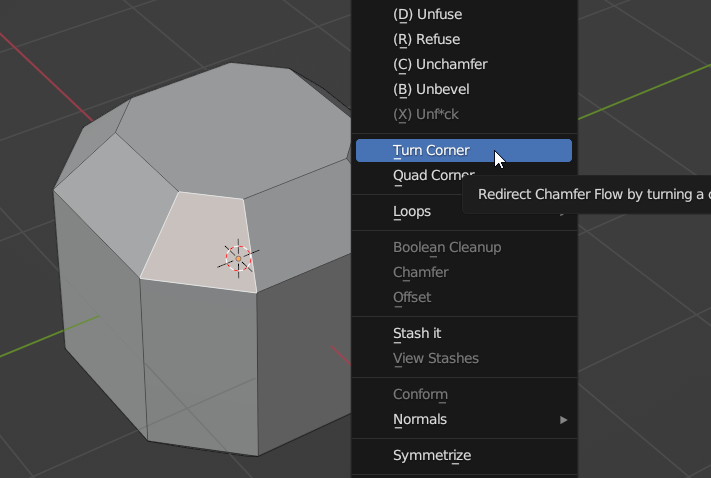Image resolution: width=711 pixels, height=478 pixels.
Task: Activate the highlighted Turn Corner item
Action: pyautogui.click(x=431, y=150)
